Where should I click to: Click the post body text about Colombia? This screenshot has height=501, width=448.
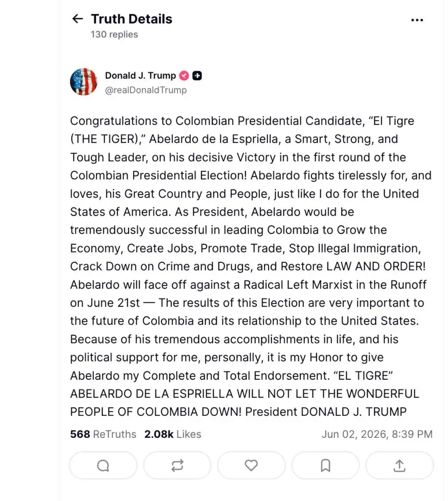[x=251, y=267]
